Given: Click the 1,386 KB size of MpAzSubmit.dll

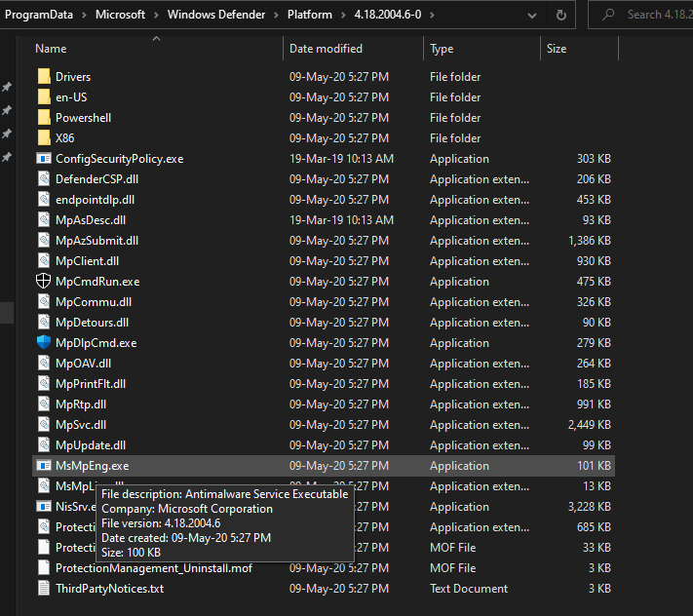Looking at the screenshot, I should point(590,241).
